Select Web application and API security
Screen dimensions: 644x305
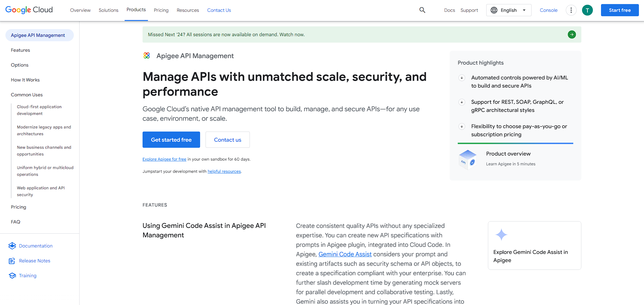pyautogui.click(x=41, y=191)
